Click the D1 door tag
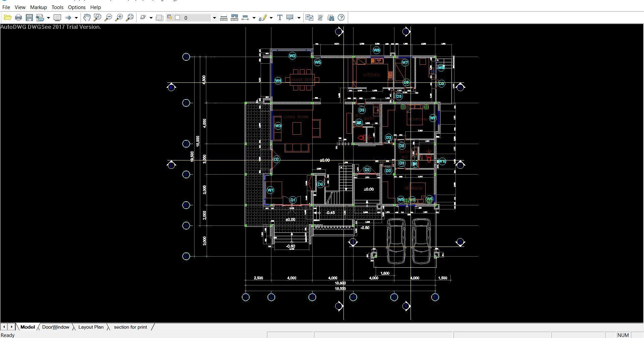 click(293, 200)
